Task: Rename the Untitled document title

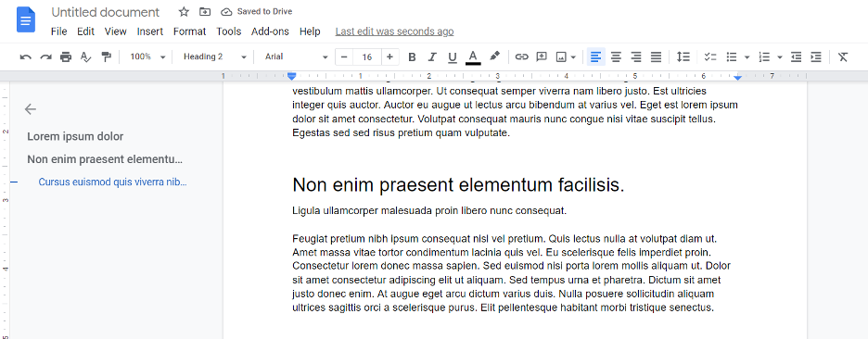Action: pyautogui.click(x=105, y=12)
